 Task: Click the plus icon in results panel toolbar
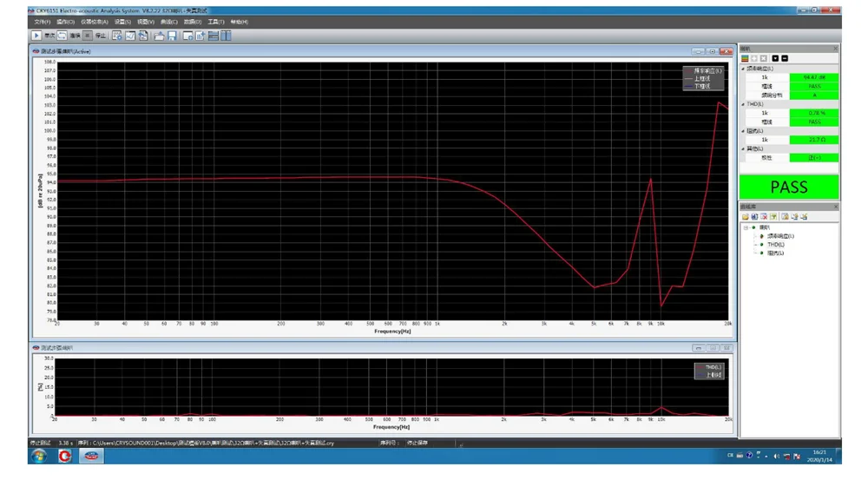(x=754, y=58)
